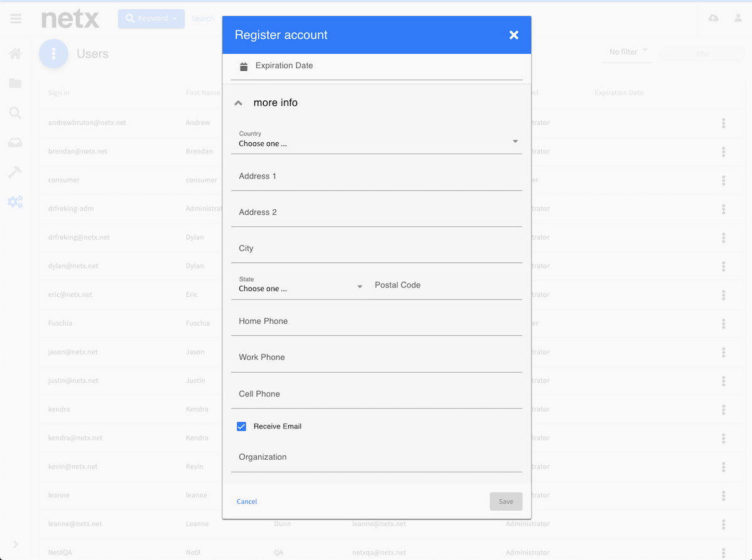Collapse the more info section
Screen dimensions: 752x560
click(x=238, y=103)
